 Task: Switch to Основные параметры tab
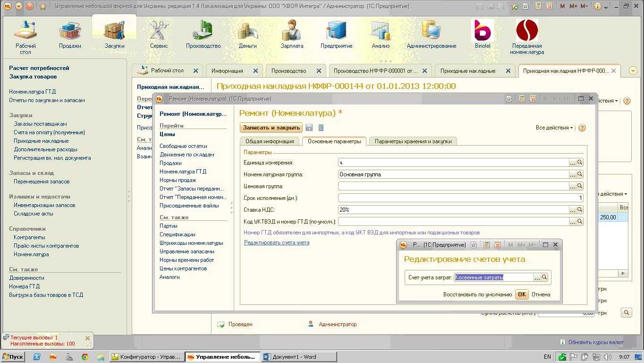pyautogui.click(x=334, y=141)
